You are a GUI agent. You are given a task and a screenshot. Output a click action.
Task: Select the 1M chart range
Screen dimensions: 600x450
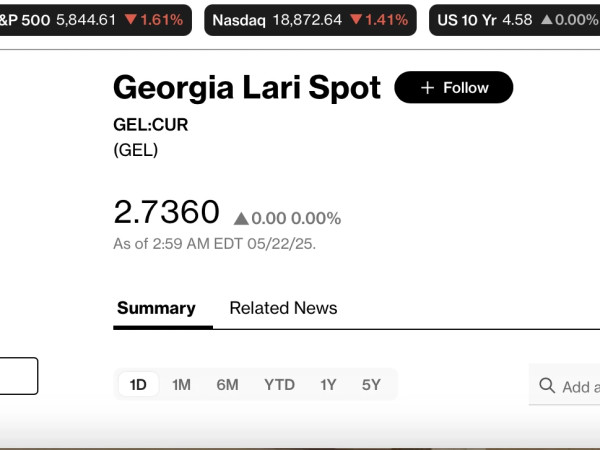(x=181, y=384)
